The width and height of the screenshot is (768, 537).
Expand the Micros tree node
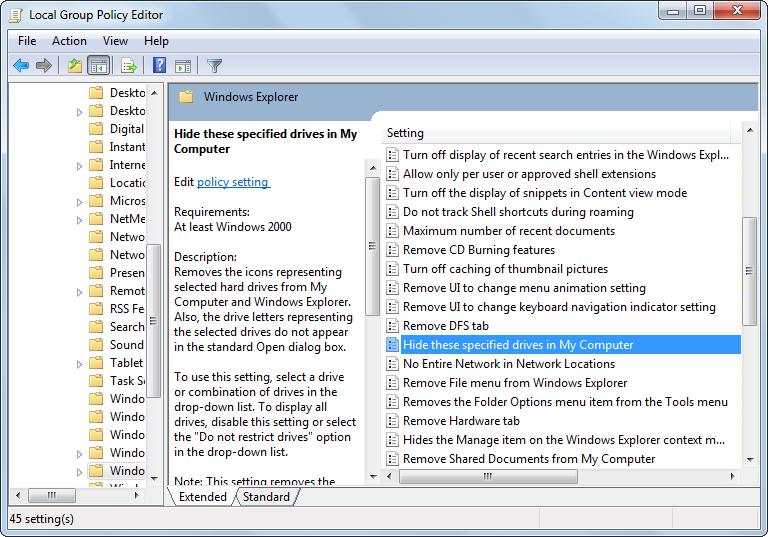click(79, 202)
